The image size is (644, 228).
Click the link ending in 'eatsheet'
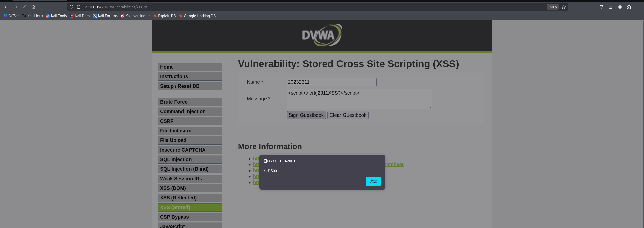(394, 164)
